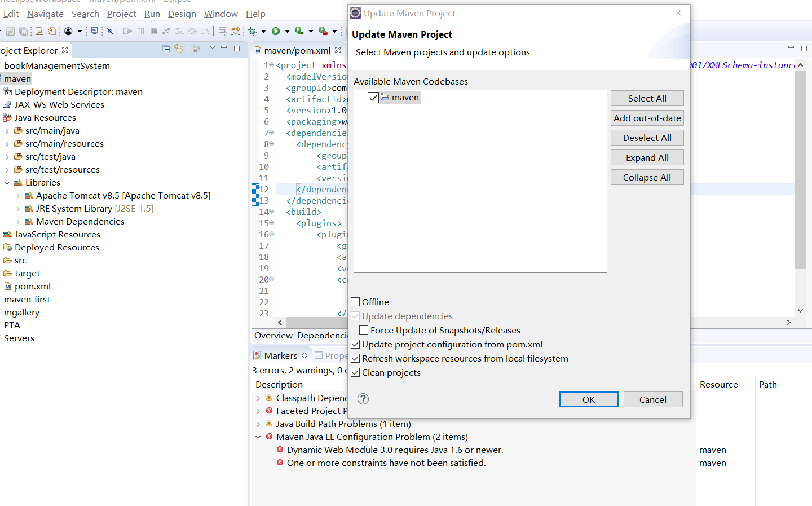Click OK in Update Maven Project dialog
This screenshot has height=506, width=812.
click(589, 399)
